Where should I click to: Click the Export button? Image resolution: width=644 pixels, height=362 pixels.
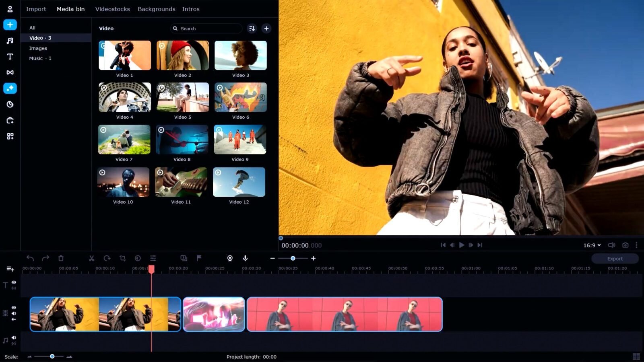[615, 259]
